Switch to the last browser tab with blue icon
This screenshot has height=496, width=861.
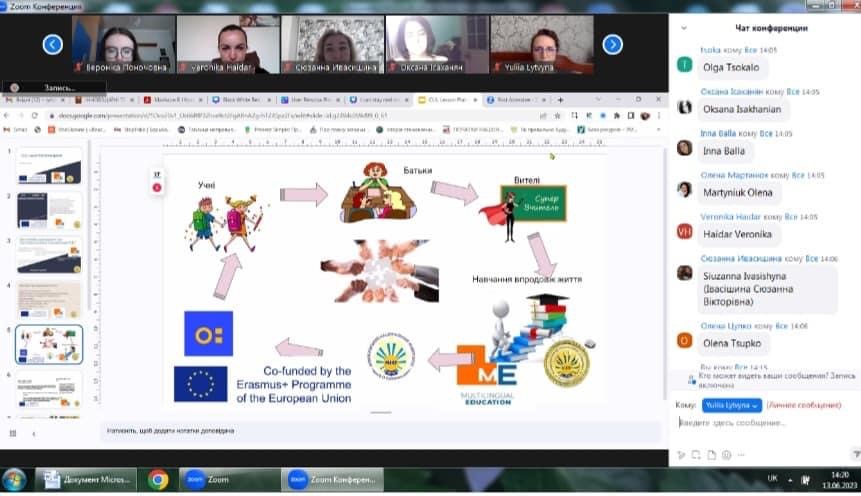click(517, 100)
